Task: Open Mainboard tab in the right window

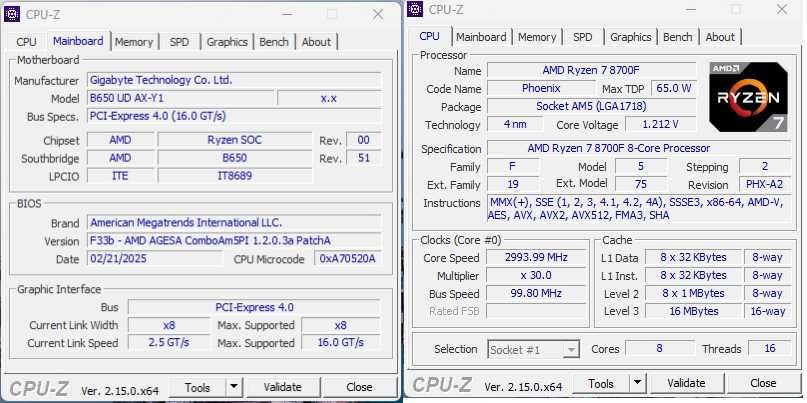Action: click(x=481, y=37)
